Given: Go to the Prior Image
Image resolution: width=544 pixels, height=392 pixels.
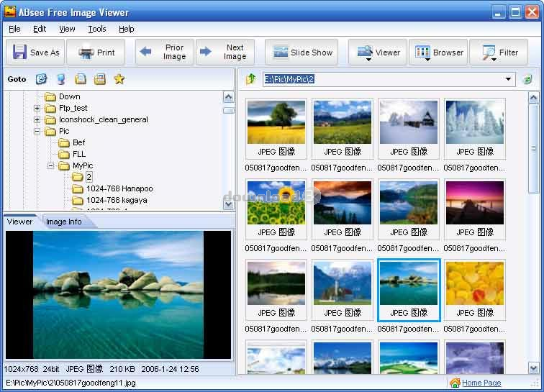Looking at the screenshot, I should coord(166,53).
